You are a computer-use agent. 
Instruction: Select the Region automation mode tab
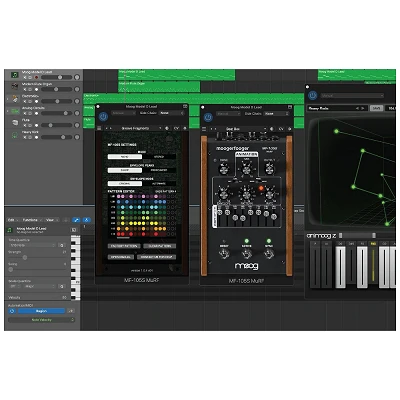(41, 311)
